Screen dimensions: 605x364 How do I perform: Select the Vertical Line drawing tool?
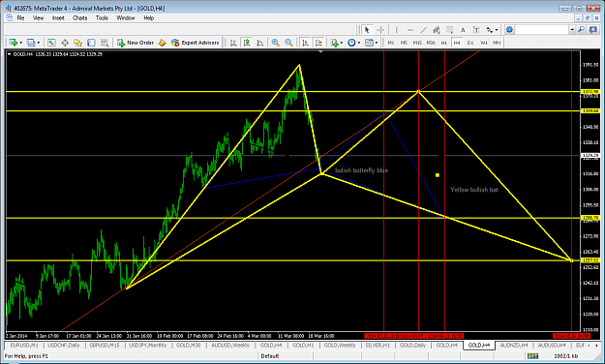click(396, 30)
